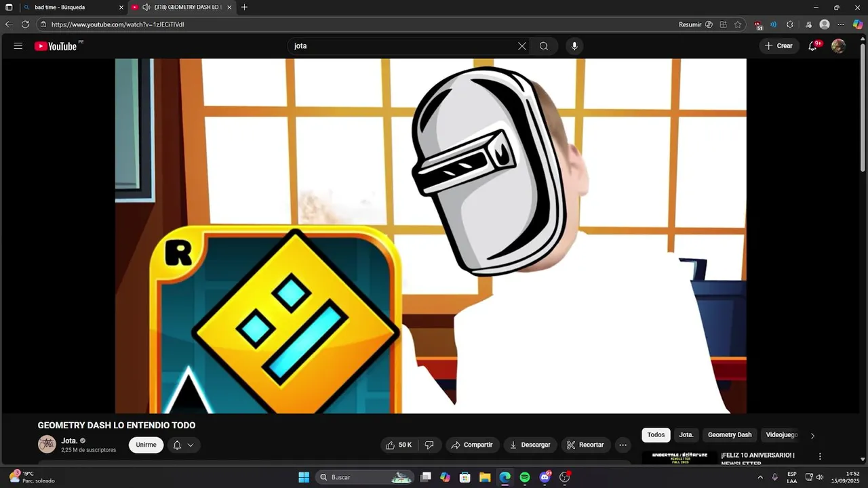
Task: Open Edge settings and more menu
Action: pos(841,24)
